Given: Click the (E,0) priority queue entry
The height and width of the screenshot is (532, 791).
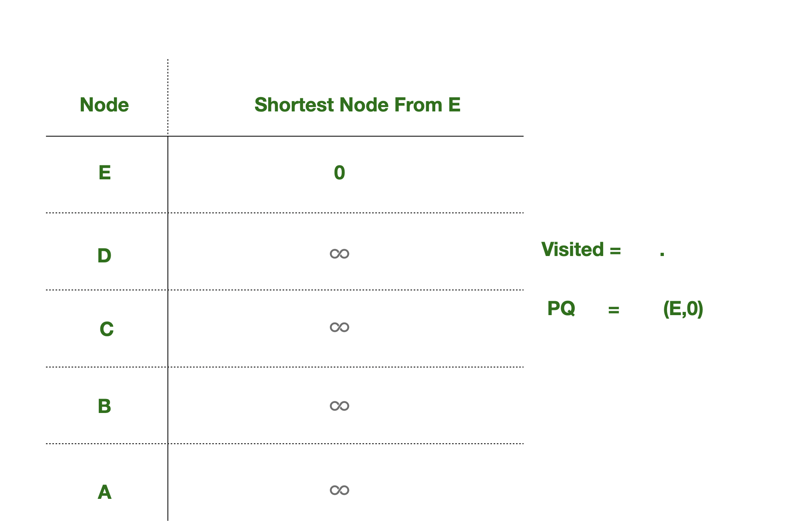Looking at the screenshot, I should (x=683, y=309).
